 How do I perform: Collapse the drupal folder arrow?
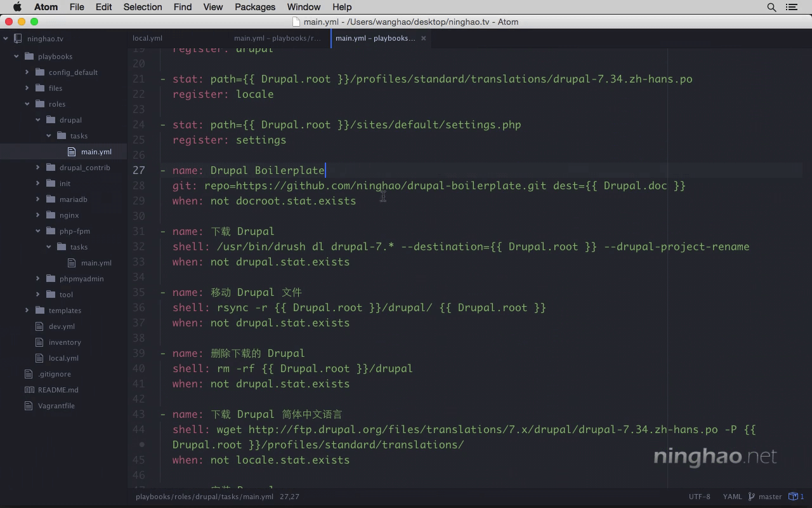(38, 120)
